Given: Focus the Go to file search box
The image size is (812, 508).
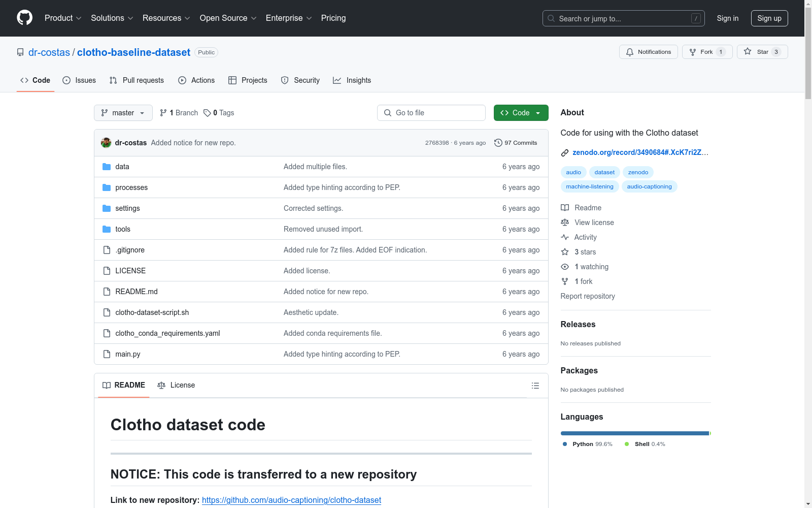Looking at the screenshot, I should pyautogui.click(x=431, y=113).
